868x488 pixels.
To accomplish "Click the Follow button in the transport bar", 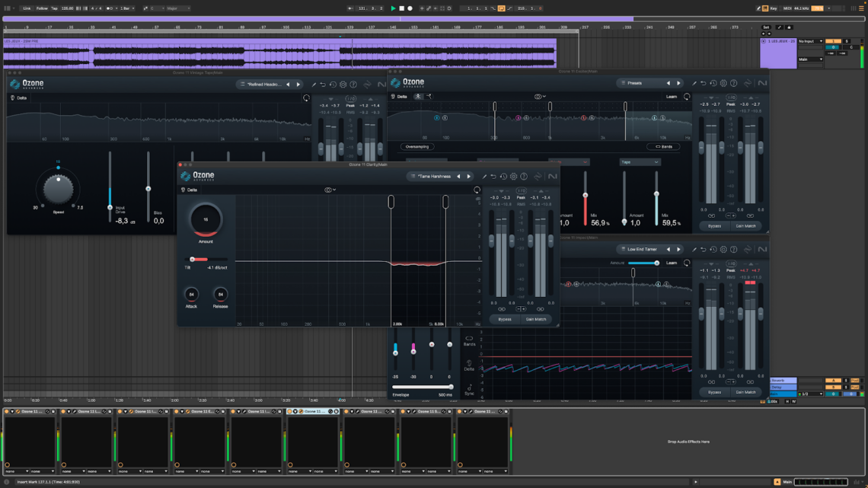I will [x=41, y=8].
